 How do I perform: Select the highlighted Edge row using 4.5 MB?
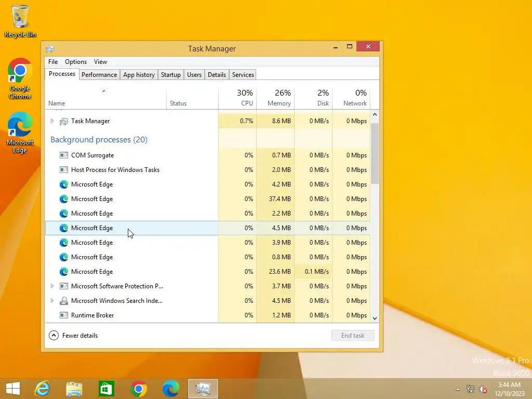pos(208,228)
